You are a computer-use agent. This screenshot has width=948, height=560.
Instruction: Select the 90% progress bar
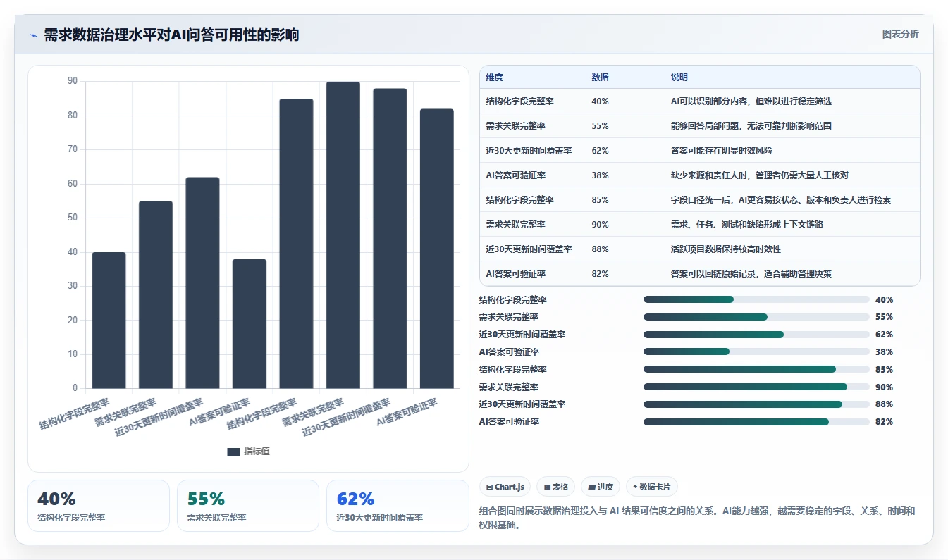pyautogui.click(x=756, y=387)
